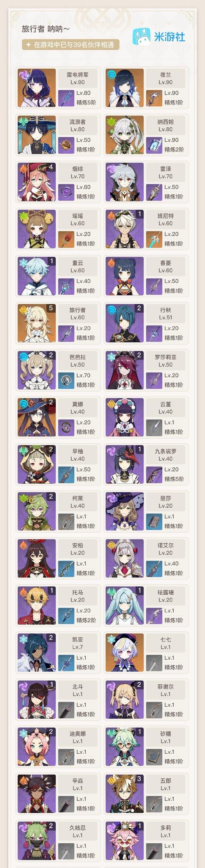Open 雷电将军 character portrait
This screenshot has height=868, width=205.
[x=36, y=88]
